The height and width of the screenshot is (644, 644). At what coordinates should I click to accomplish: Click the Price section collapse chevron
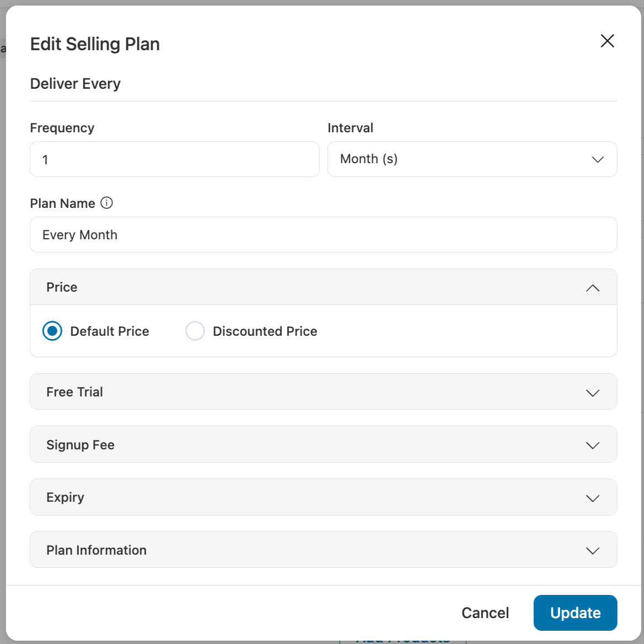pyautogui.click(x=593, y=287)
